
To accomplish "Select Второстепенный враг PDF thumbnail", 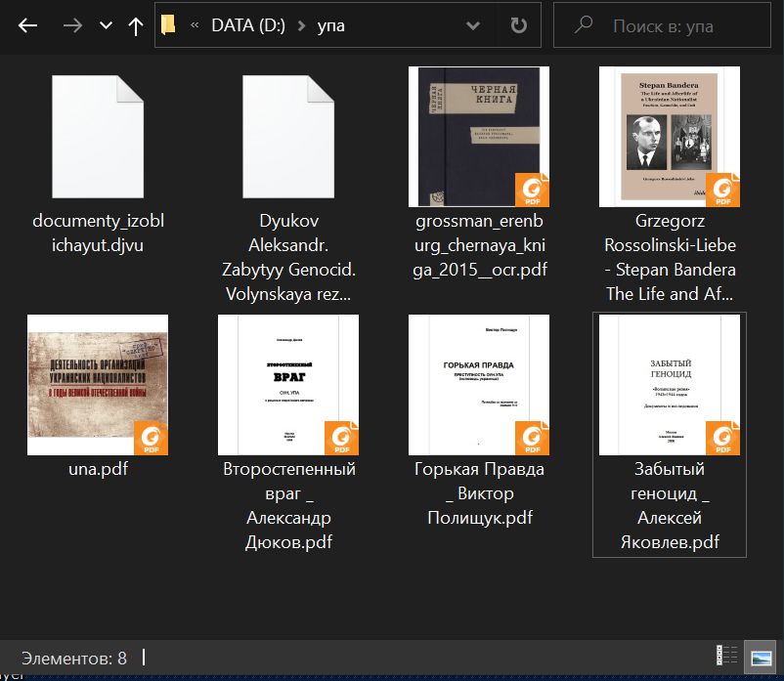I will [x=288, y=385].
